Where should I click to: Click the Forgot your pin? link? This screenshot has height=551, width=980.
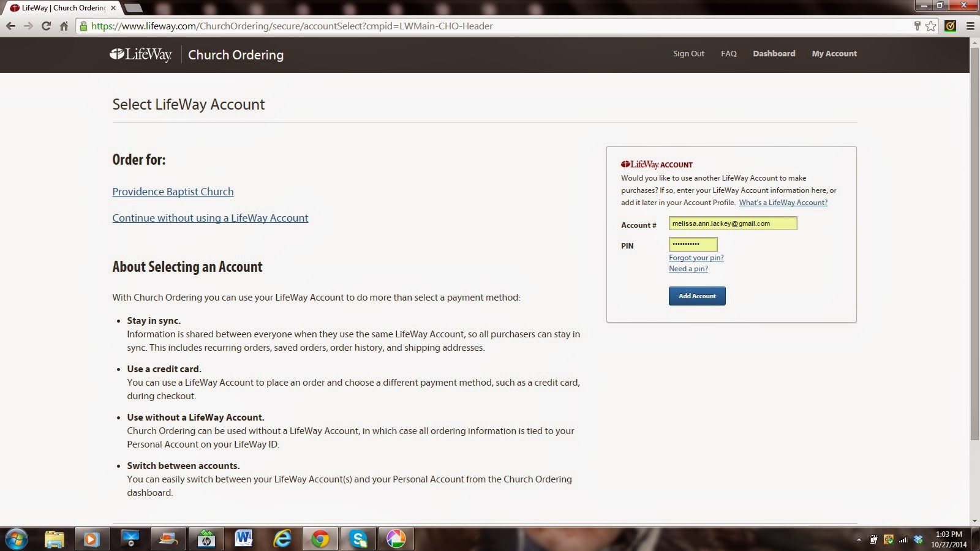pos(696,258)
